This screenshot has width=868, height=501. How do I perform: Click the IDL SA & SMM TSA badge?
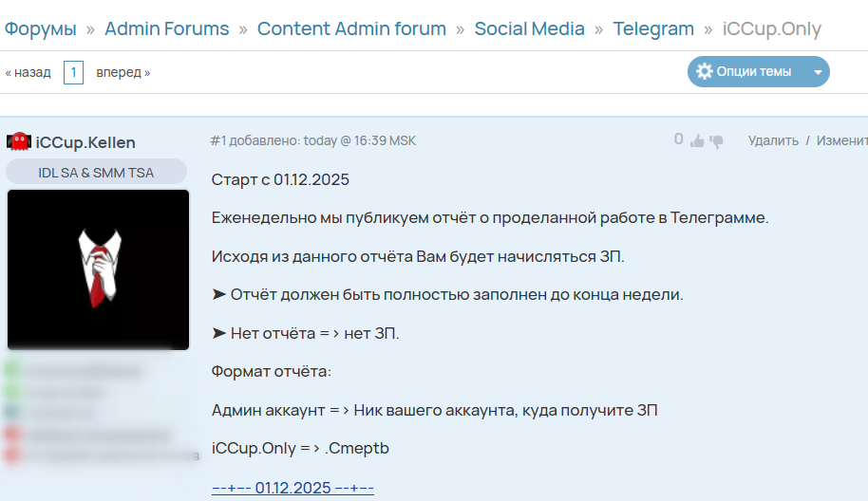tap(96, 173)
